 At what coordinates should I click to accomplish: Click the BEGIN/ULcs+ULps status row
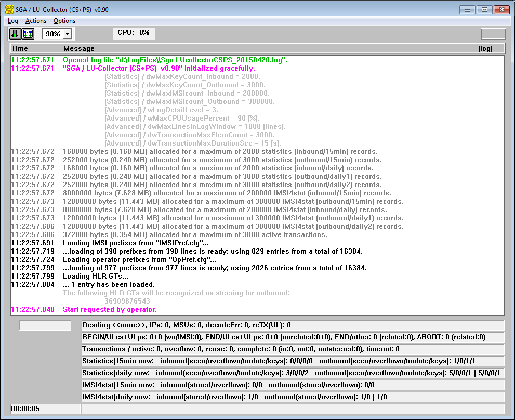point(293,337)
